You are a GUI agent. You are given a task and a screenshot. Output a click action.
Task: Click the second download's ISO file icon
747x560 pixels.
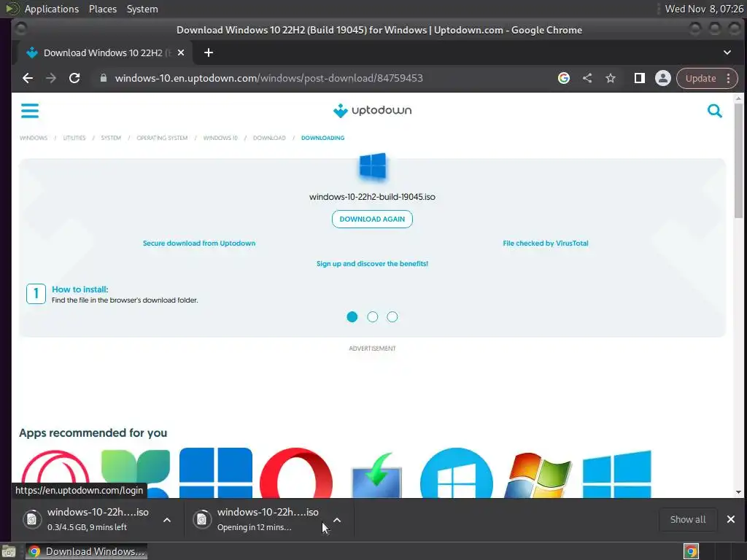coord(202,519)
